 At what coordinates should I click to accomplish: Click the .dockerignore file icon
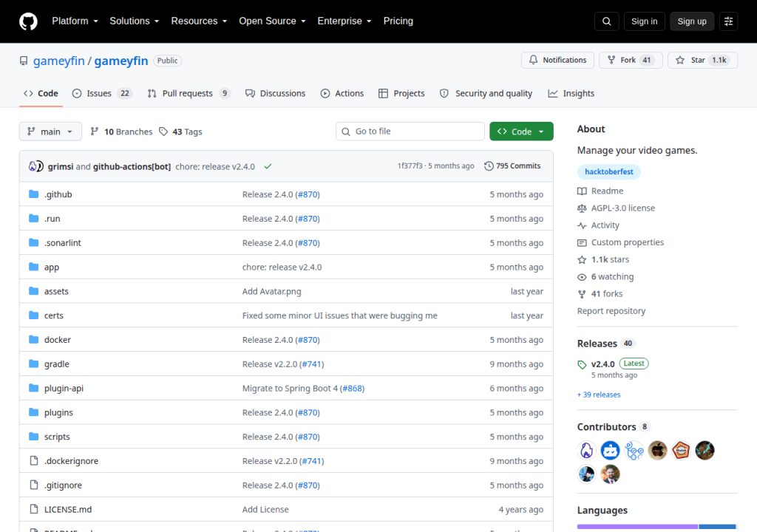(x=34, y=460)
